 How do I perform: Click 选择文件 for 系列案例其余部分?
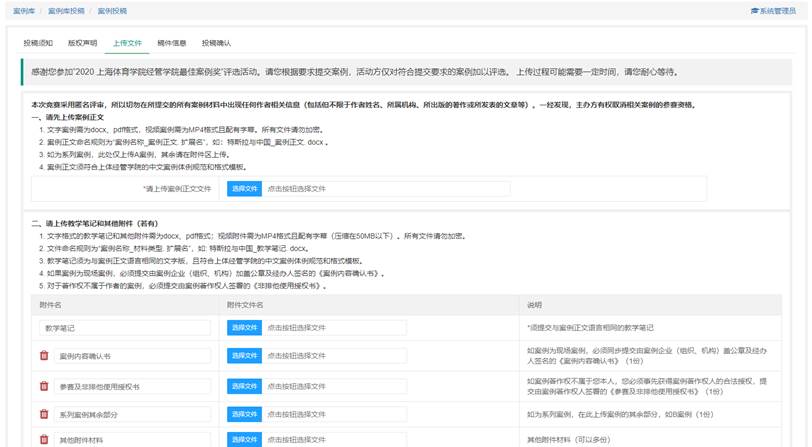point(244,413)
